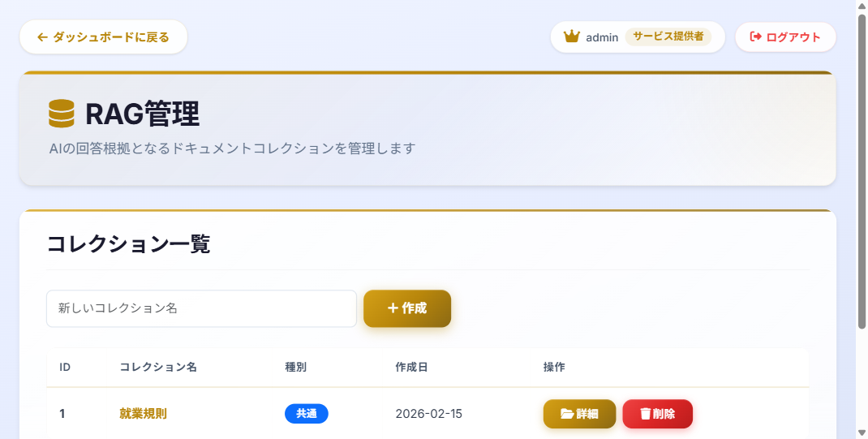Viewport: 868px width, 439px height.
Task: Click the database stack icon beside RAG管理
Action: 62,114
